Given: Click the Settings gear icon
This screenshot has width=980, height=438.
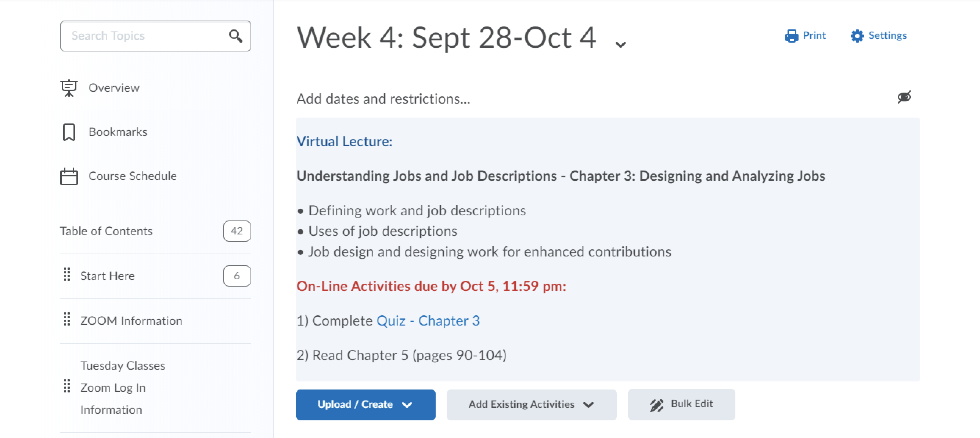Looking at the screenshot, I should click(857, 36).
